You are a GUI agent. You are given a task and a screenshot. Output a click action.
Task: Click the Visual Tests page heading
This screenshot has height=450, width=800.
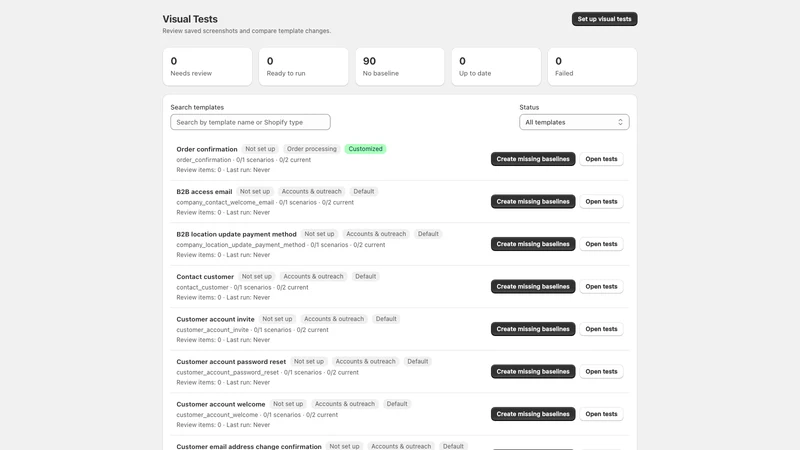tap(190, 19)
